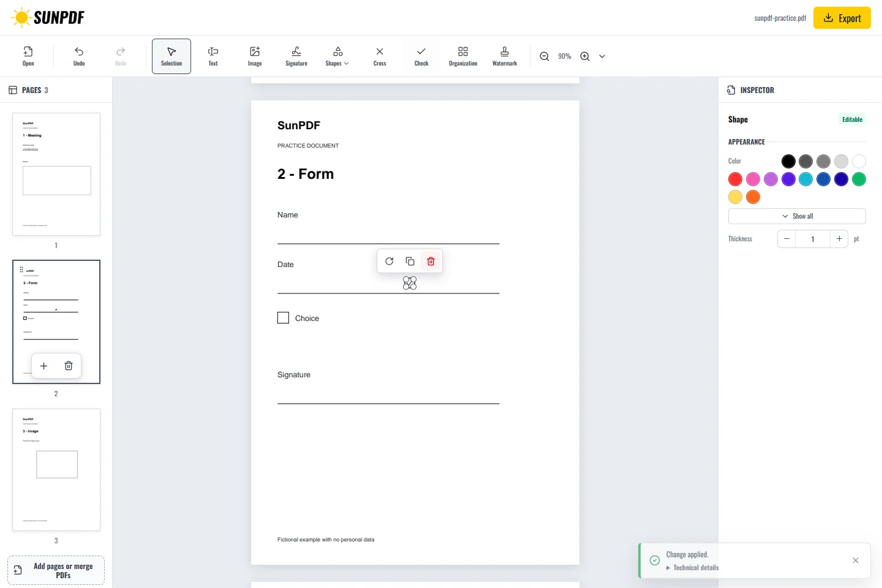Screen dimensions: 882x588
Task: Pick the pink color swatch
Action: pos(753,179)
